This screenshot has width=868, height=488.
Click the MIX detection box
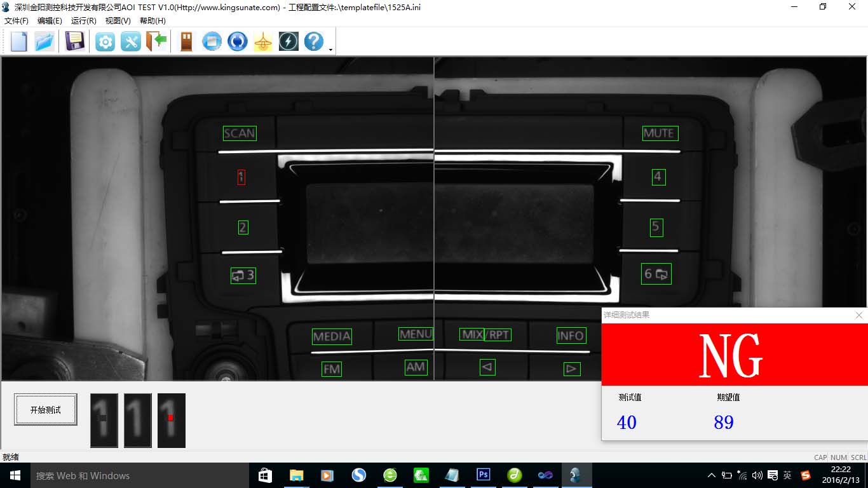471,334
